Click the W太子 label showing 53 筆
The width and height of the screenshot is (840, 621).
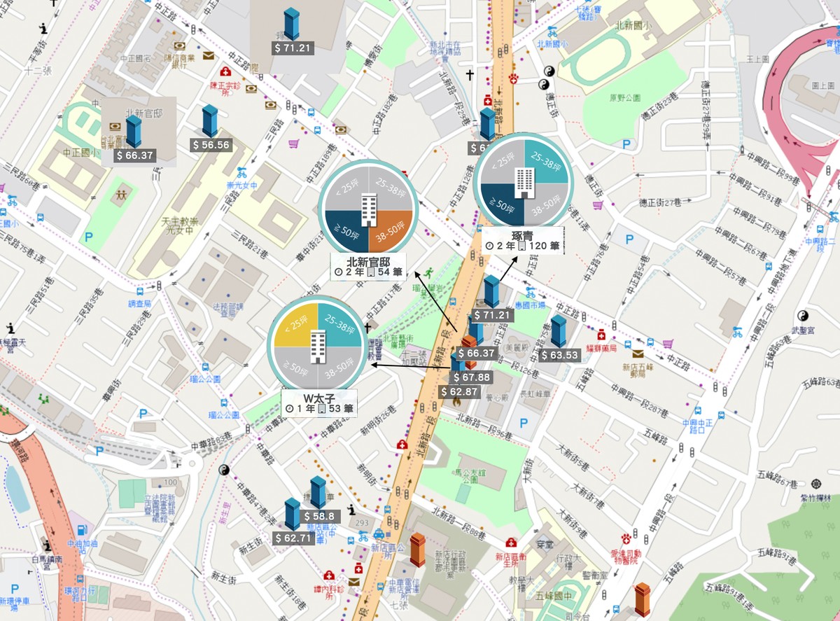(320, 402)
